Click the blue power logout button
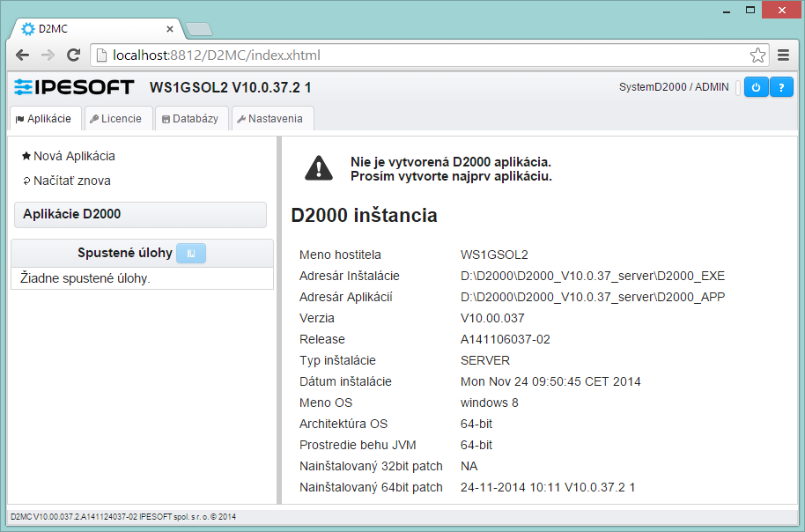Screen dimensions: 805x532 [756, 87]
